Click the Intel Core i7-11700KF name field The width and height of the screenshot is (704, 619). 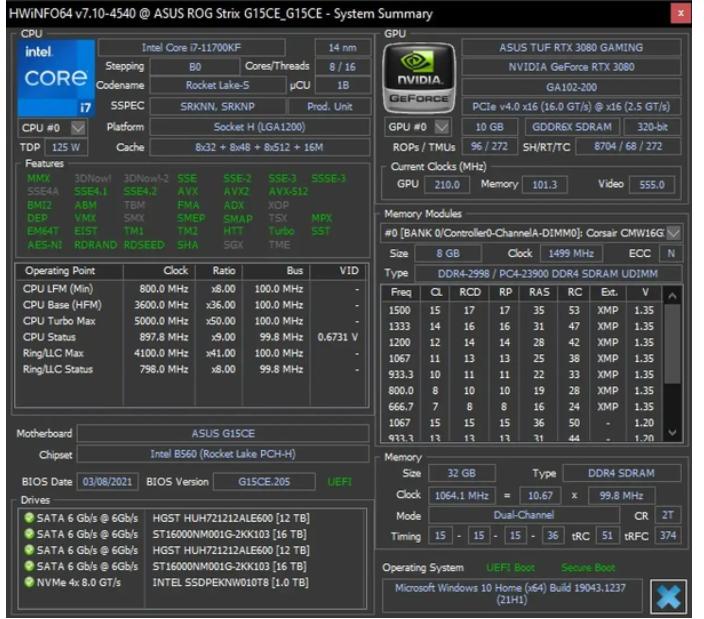tap(191, 48)
